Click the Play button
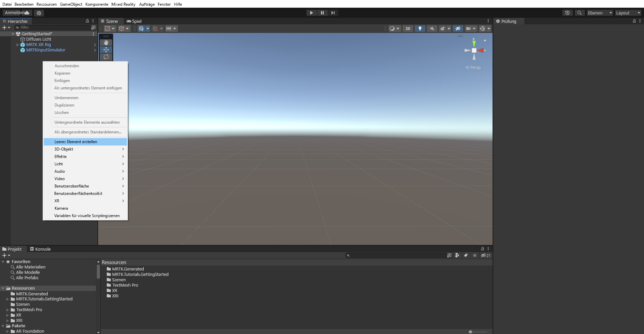Viewport: 644px width, 334px height. pos(311,13)
